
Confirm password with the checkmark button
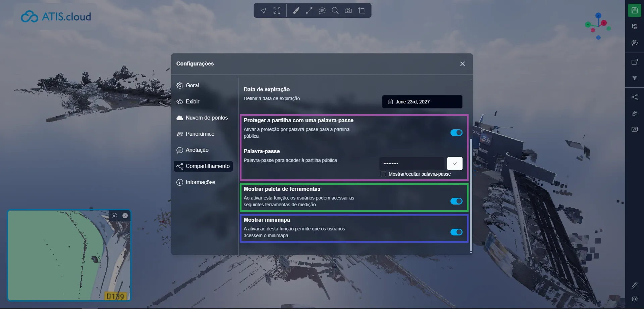454,164
